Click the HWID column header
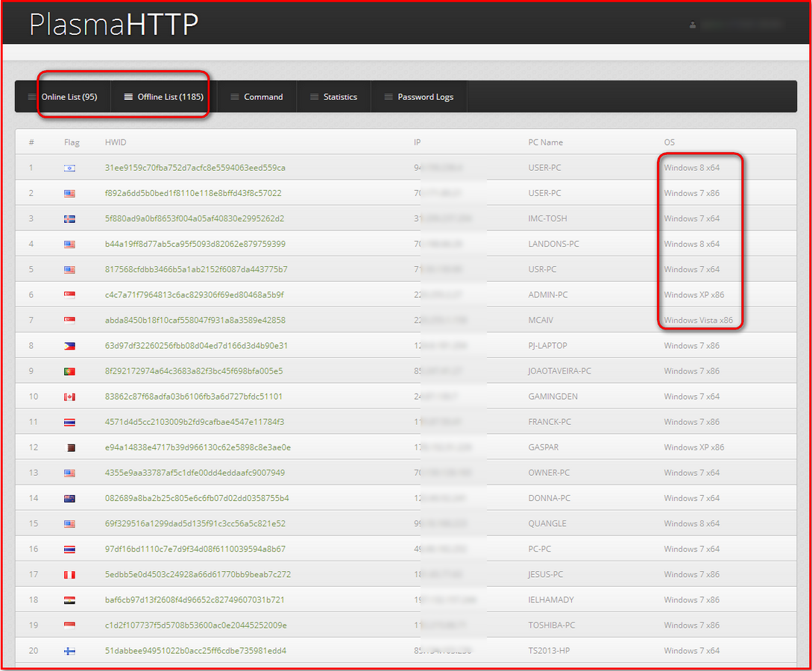The height and width of the screenshot is (671, 812). pos(115,142)
